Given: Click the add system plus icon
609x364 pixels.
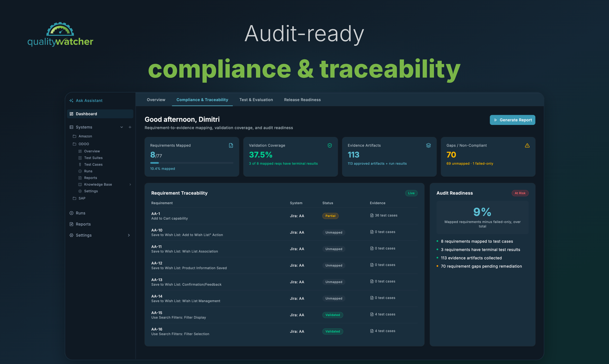Looking at the screenshot, I should click(130, 127).
